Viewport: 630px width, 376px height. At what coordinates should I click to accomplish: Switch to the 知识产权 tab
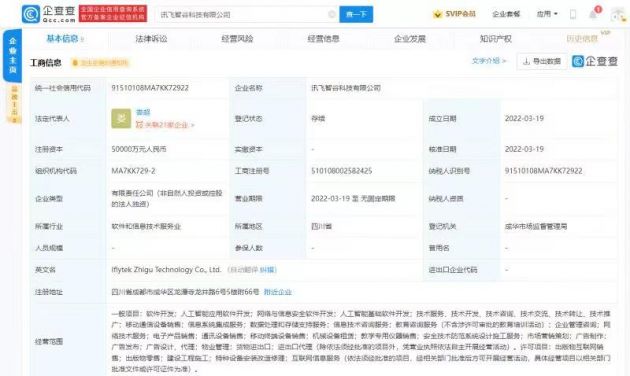coord(496,39)
